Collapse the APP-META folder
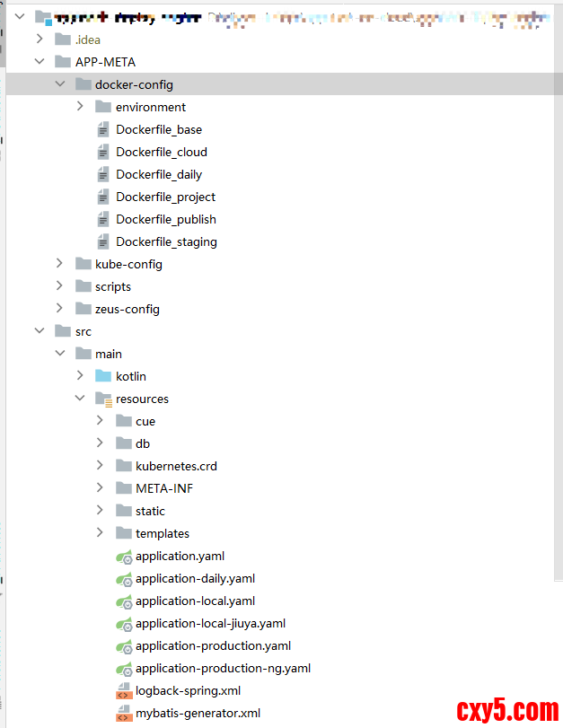 point(39,62)
